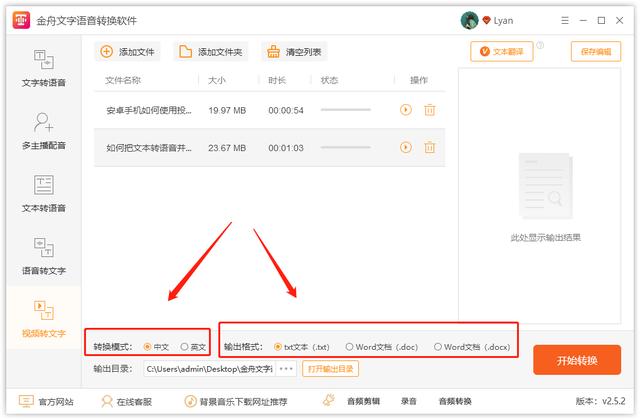This screenshot has height=420, width=640.
Task: Click the app logo icon in title bar
Action: [21, 20]
